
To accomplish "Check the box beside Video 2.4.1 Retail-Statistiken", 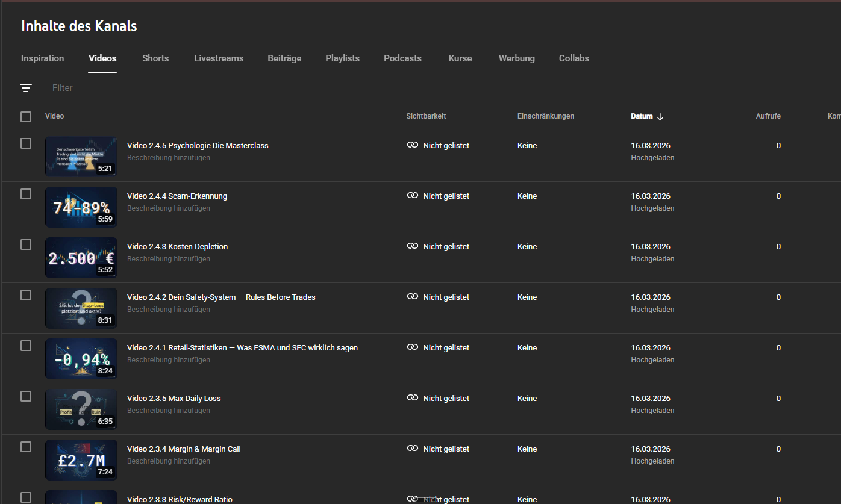I will (26, 346).
